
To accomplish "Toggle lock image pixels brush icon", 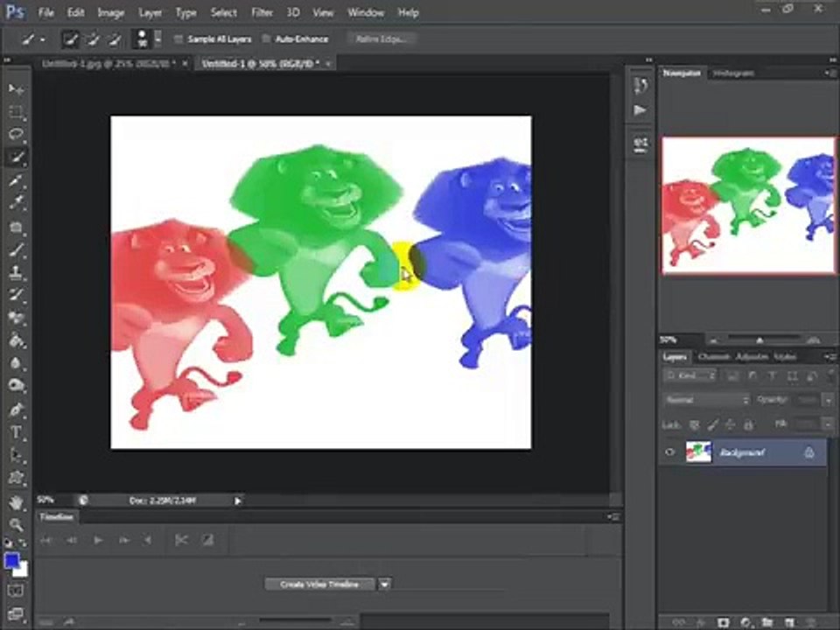I will 712,425.
